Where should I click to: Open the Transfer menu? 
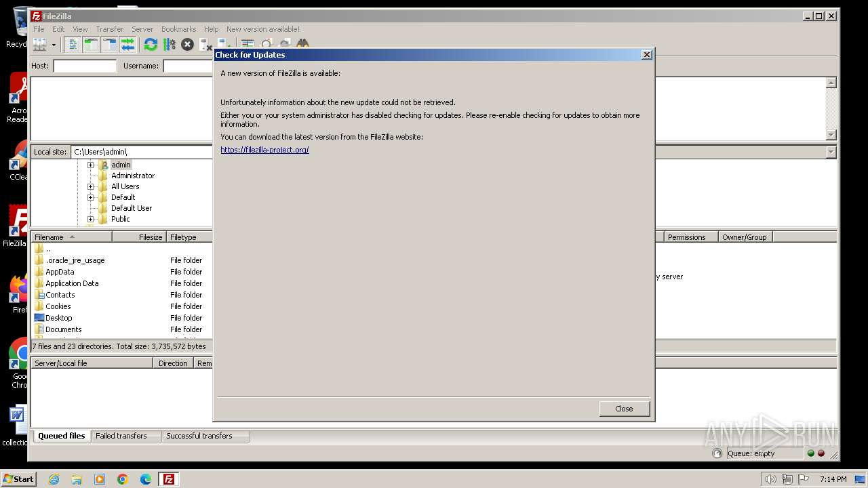pos(109,29)
